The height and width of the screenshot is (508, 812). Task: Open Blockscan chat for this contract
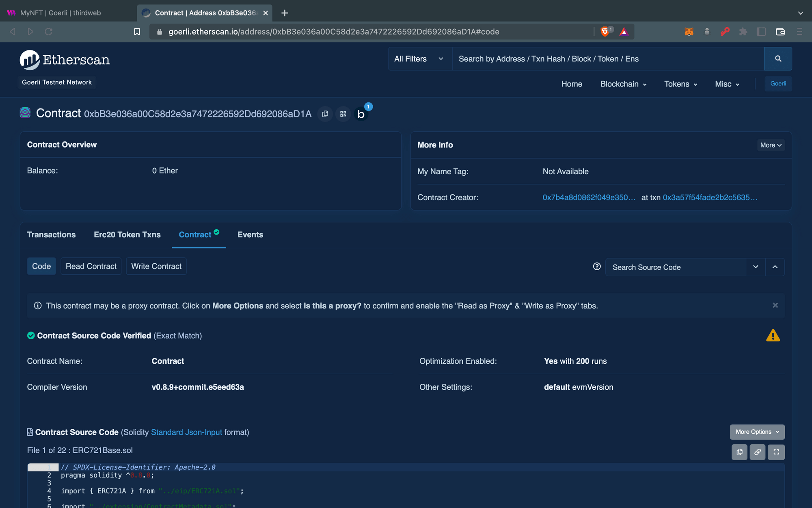pos(361,114)
